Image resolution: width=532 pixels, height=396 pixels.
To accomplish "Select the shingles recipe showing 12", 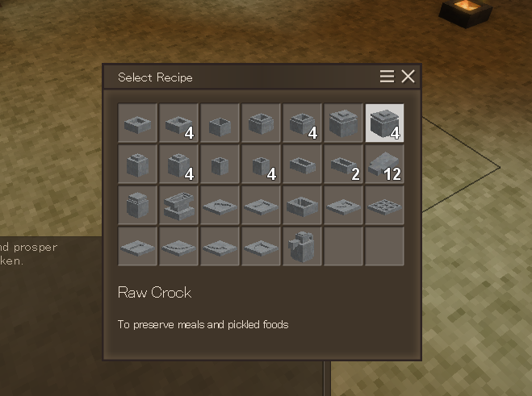I will [x=384, y=164].
